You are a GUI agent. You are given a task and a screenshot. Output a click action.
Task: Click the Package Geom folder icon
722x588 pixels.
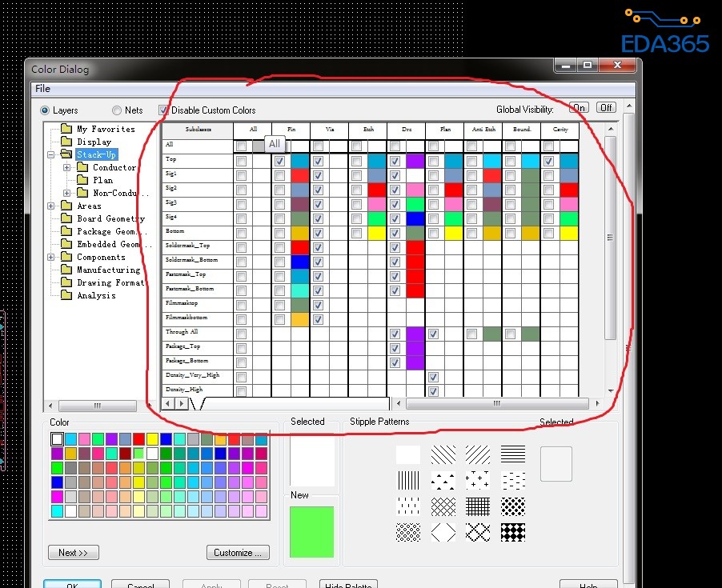click(66, 231)
